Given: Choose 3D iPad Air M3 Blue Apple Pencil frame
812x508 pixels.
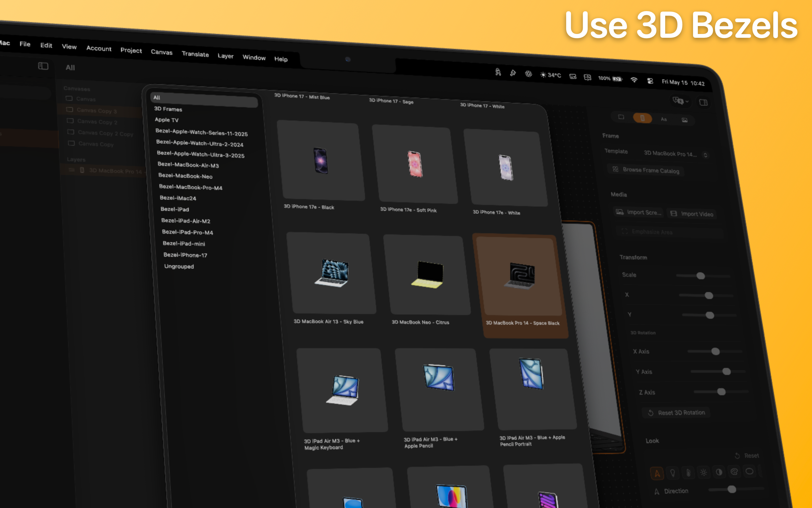Looking at the screenshot, I should pyautogui.click(x=439, y=390).
